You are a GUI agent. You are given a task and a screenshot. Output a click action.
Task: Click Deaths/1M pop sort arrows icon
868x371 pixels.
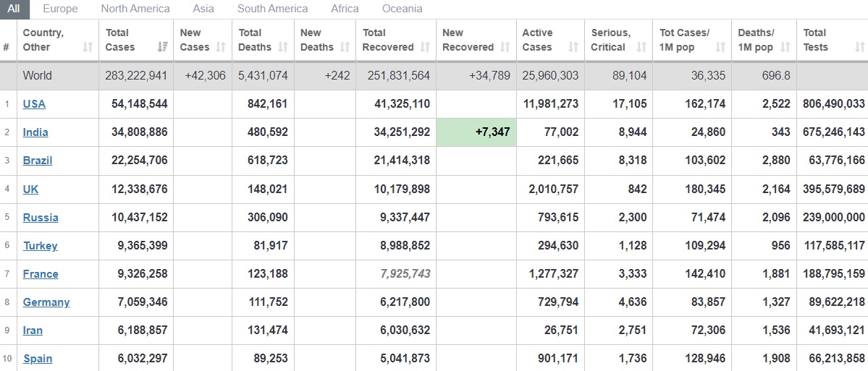pos(785,48)
